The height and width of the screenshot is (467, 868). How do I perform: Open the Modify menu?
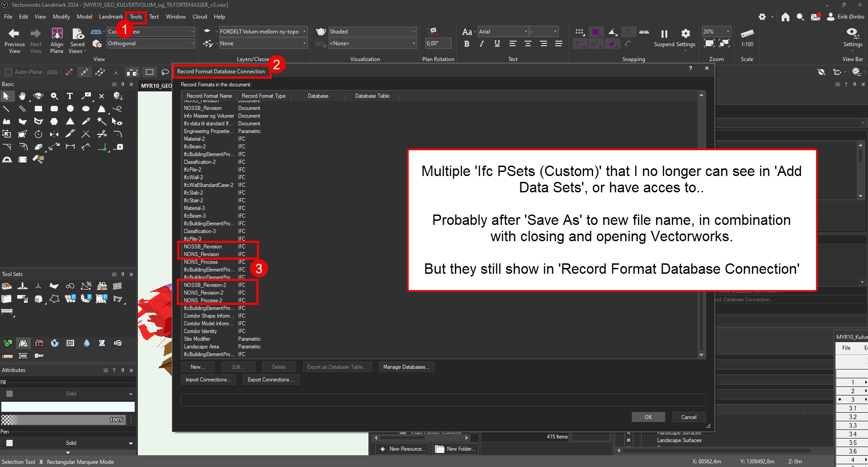(x=61, y=17)
